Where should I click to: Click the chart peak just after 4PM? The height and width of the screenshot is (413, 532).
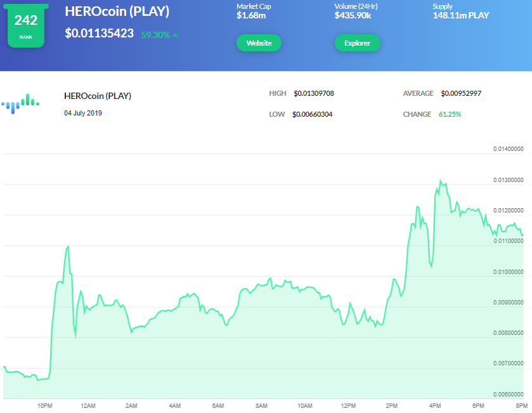pos(441,181)
